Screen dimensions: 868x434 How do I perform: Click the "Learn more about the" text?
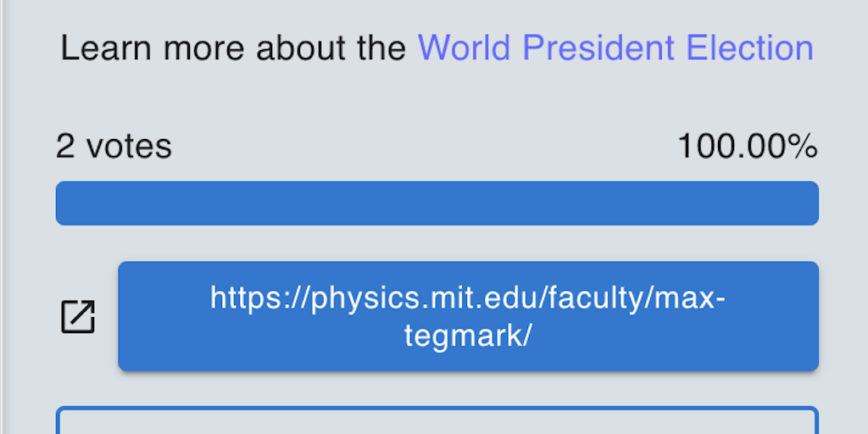[233, 48]
